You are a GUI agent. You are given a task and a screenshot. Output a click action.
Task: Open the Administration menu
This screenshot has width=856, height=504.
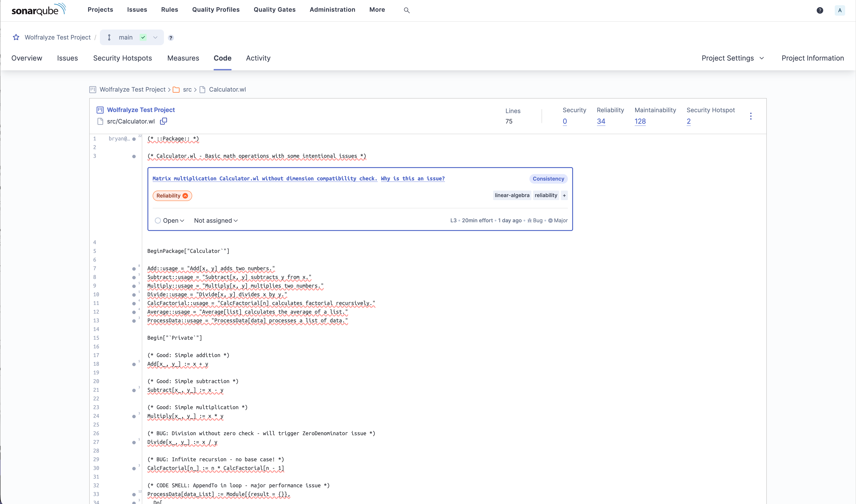coord(332,10)
